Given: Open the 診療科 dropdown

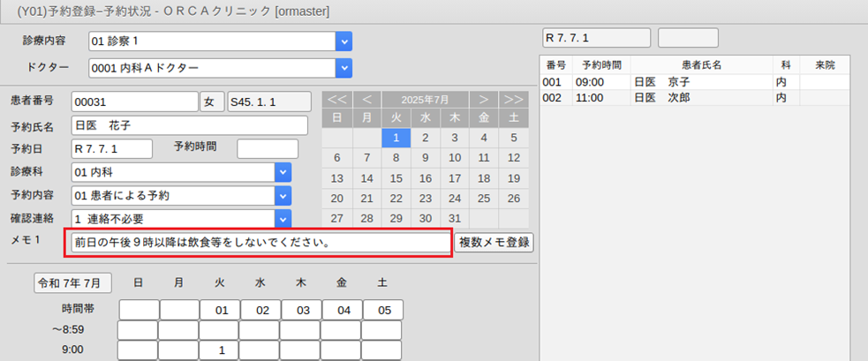Looking at the screenshot, I should pyautogui.click(x=283, y=172).
